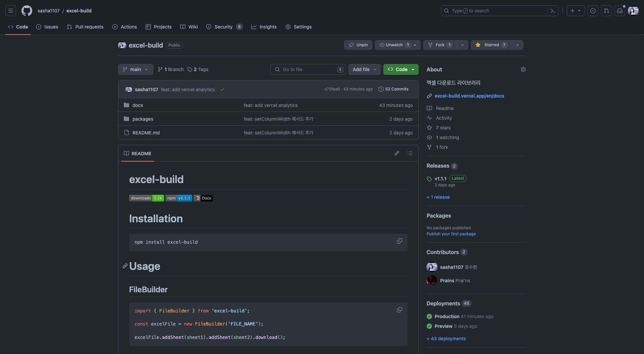Unpin the repository
This screenshot has width=644, height=354.
pos(358,45)
